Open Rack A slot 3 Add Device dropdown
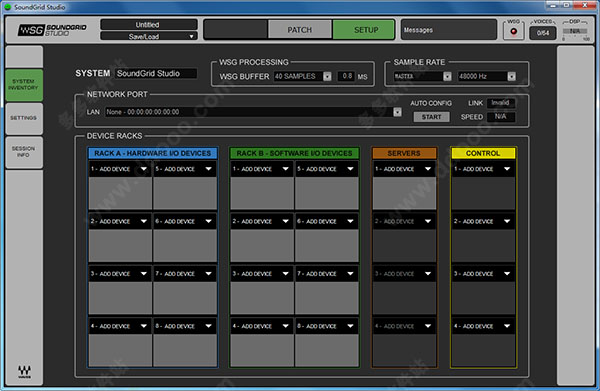The width and height of the screenshot is (600, 391). [119, 274]
